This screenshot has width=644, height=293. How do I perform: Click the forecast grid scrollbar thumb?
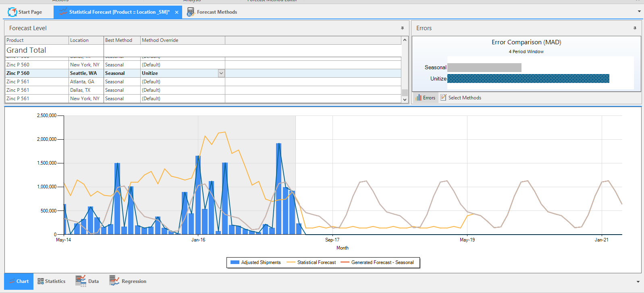405,93
